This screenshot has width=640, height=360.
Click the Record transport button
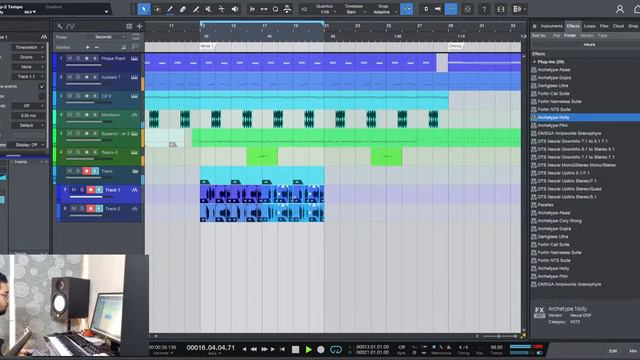[321, 349]
